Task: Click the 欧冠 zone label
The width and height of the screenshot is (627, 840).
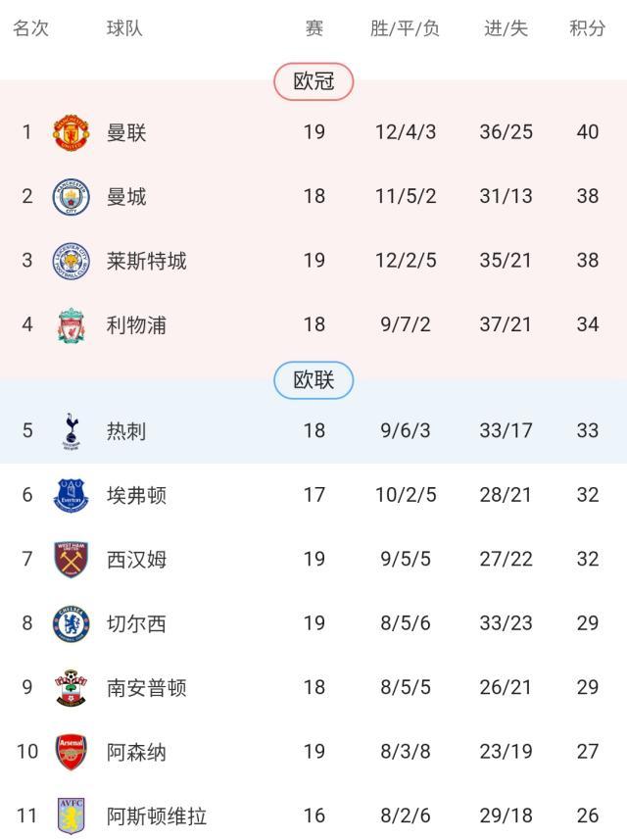Action: click(313, 81)
